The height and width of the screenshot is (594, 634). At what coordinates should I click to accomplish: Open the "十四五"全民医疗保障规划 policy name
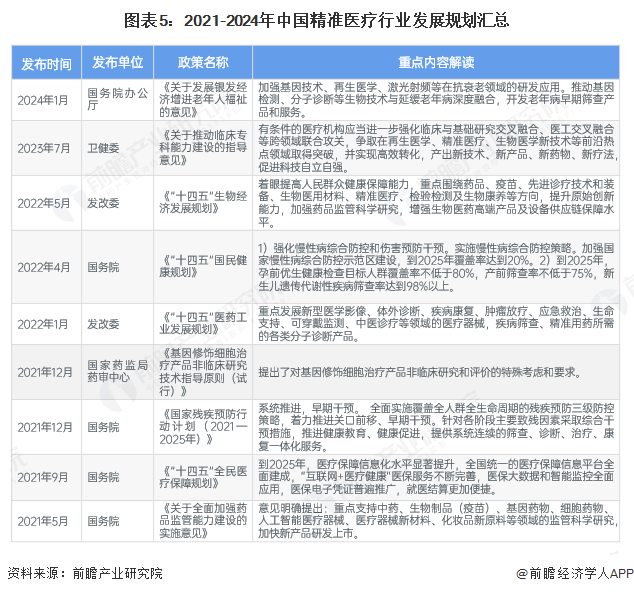point(203,476)
